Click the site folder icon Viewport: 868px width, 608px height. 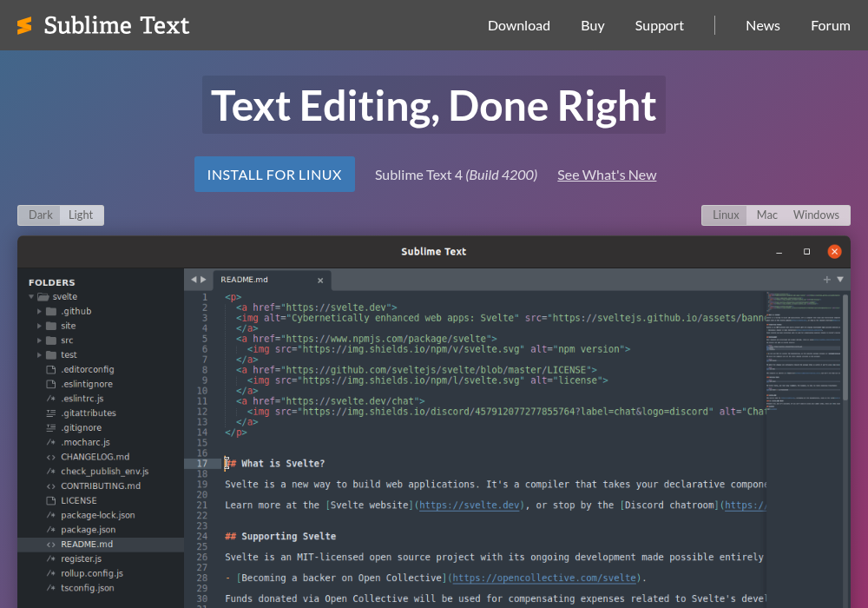(51, 326)
